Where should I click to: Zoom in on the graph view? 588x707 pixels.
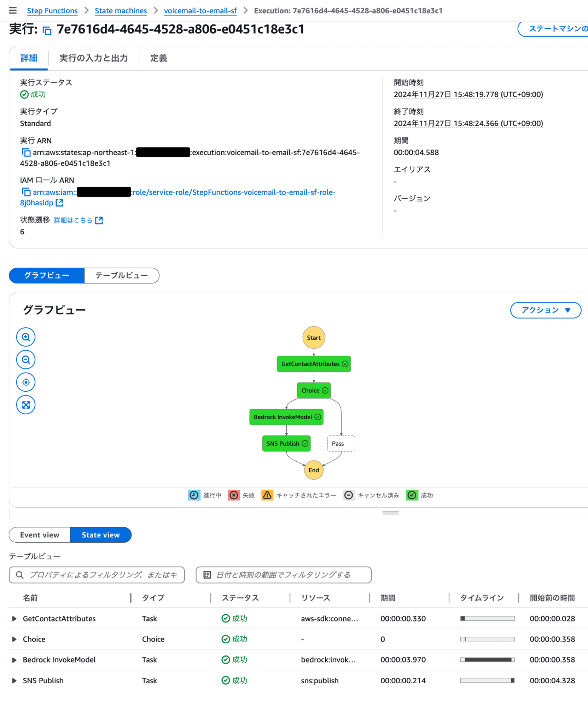pyautogui.click(x=26, y=337)
